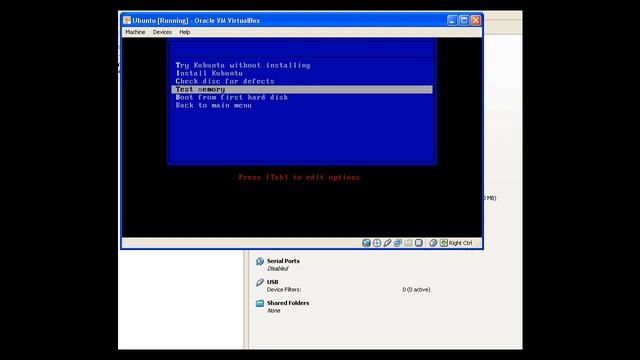Select Back to main menu entry
Screen dimensions: 640x360
click(213, 105)
